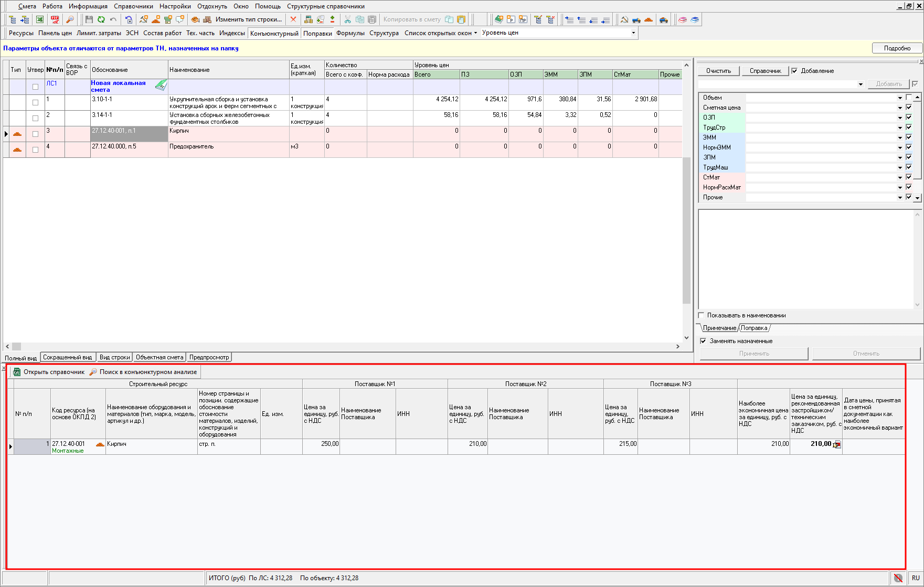
Task: Click the PDF export icon
Action: point(55,19)
